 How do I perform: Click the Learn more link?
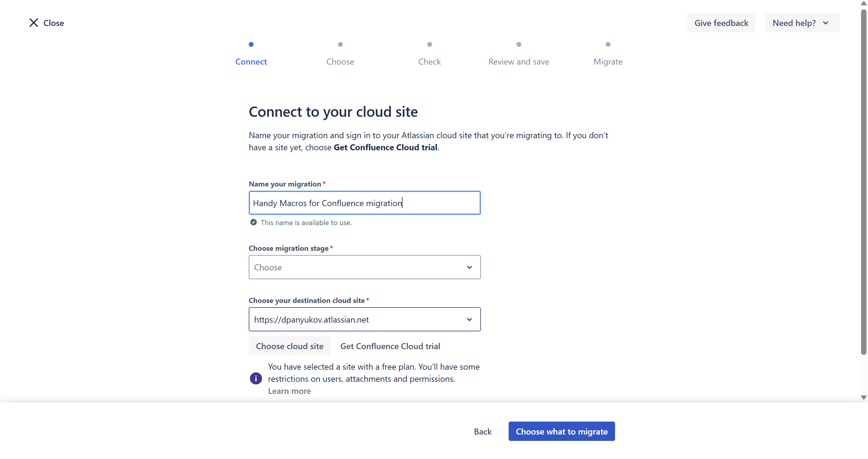coord(289,391)
